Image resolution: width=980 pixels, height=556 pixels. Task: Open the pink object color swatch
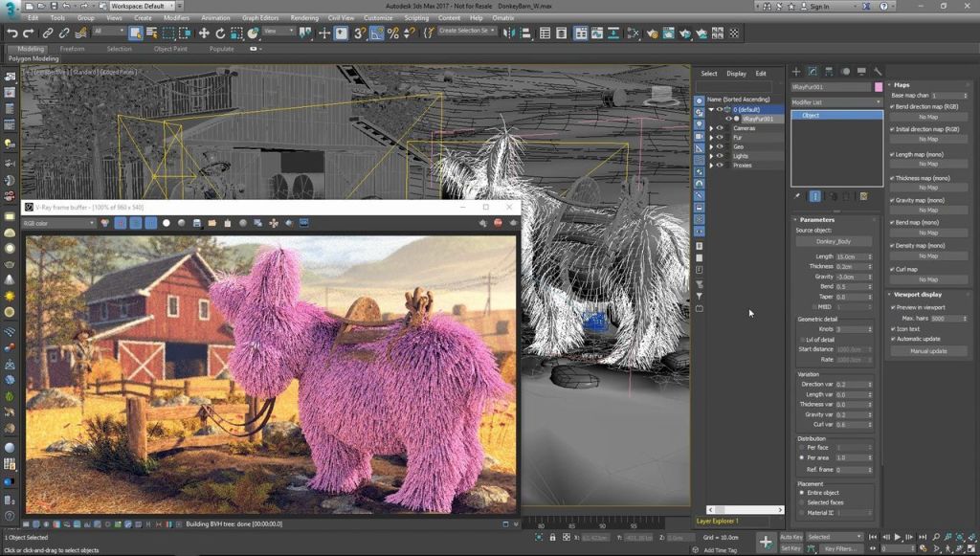879,87
